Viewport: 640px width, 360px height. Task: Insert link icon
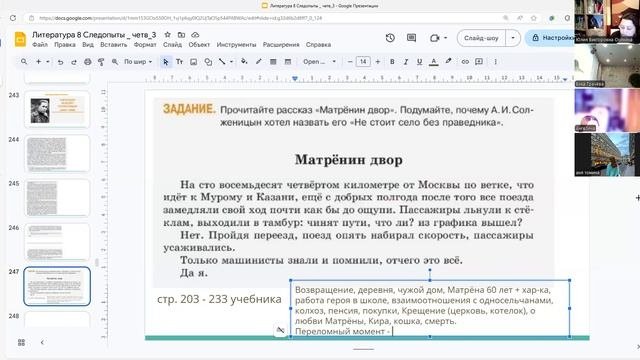pos(465,62)
